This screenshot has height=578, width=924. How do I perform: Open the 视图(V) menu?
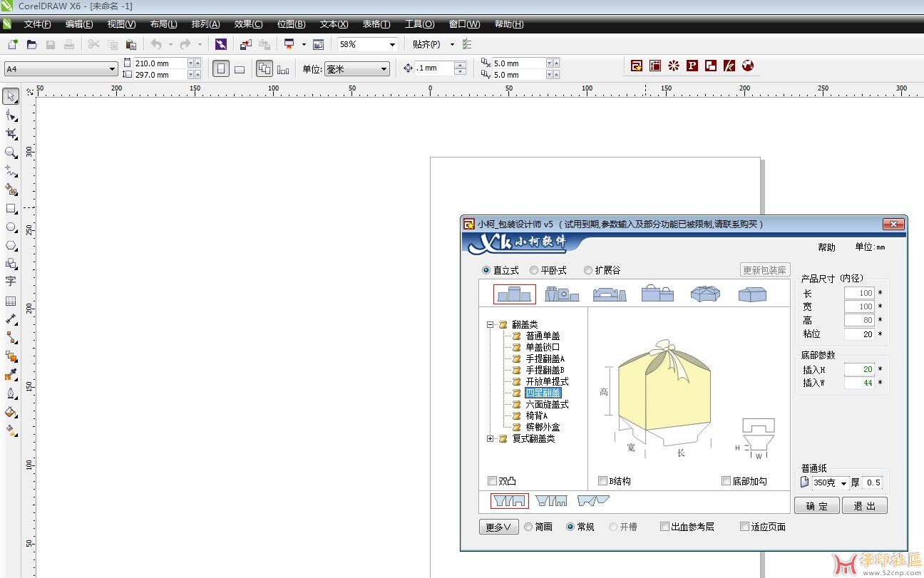coord(121,24)
